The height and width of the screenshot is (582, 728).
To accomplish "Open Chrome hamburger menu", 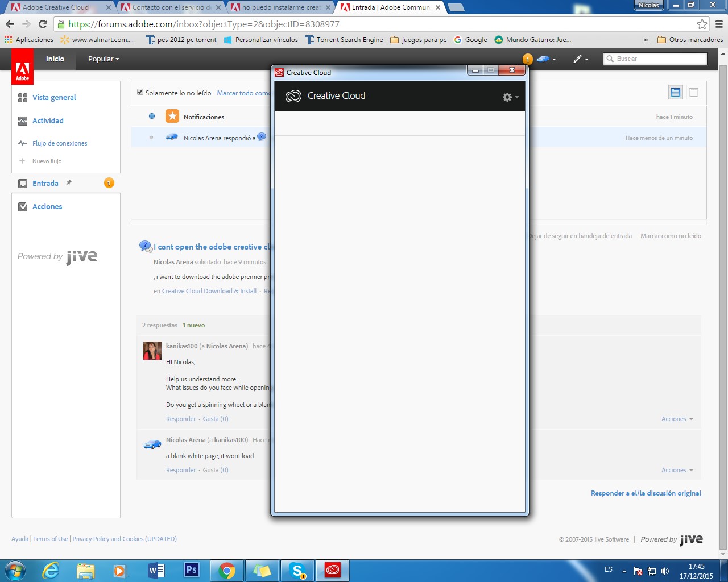I will [x=719, y=24].
